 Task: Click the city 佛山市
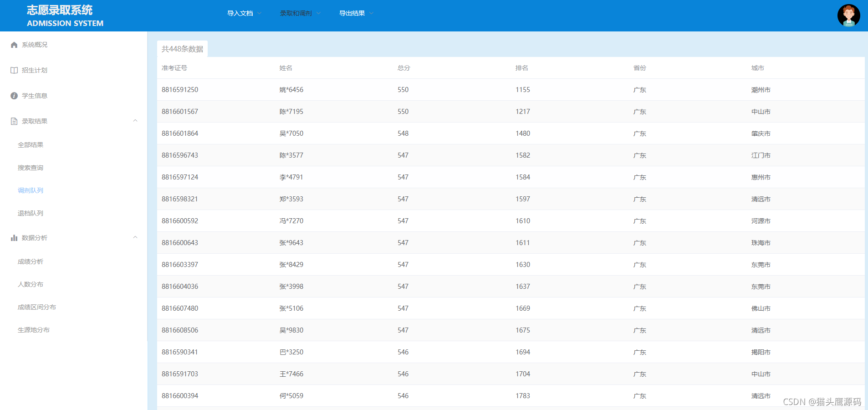[x=761, y=308]
